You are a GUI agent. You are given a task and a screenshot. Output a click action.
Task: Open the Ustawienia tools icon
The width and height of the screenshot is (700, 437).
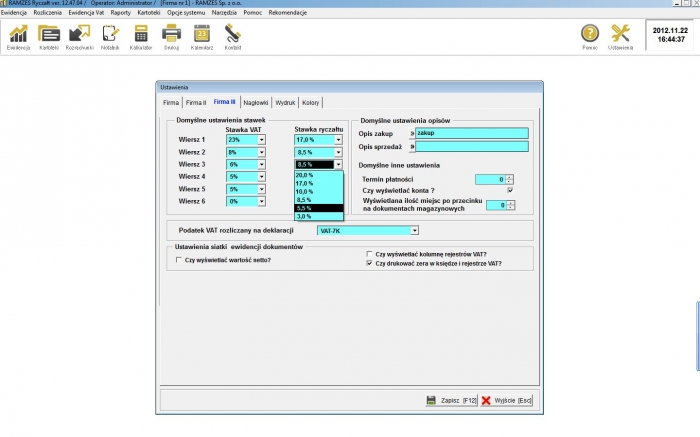tap(621, 37)
